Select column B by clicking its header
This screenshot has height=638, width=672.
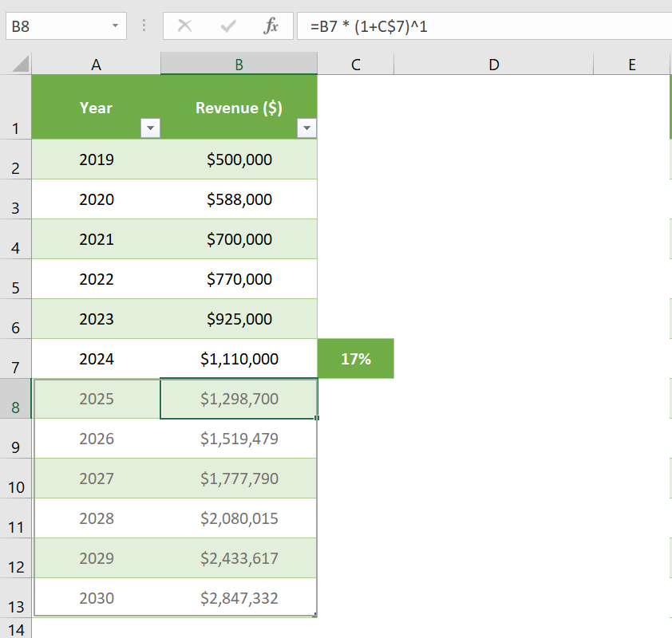click(239, 62)
